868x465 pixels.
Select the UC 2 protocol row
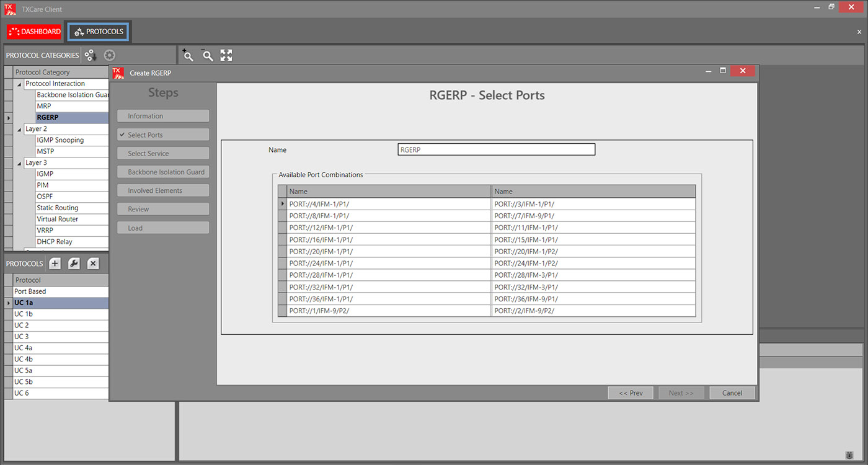pos(61,325)
